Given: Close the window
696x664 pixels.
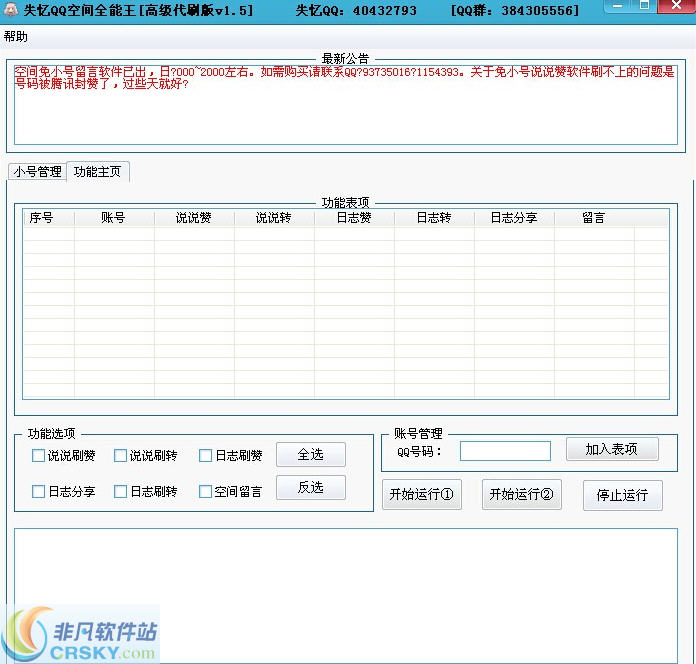Looking at the screenshot, I should (676, 6).
